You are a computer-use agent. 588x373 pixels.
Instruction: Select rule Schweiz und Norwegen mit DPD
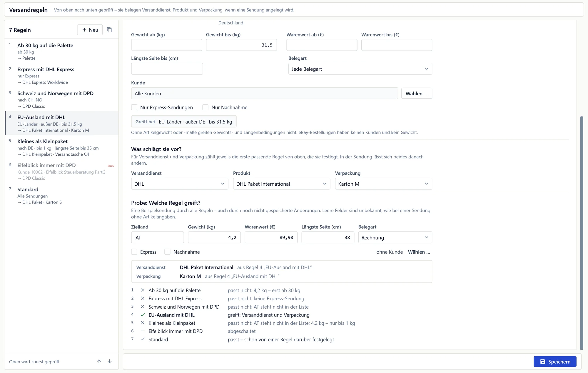(x=61, y=99)
